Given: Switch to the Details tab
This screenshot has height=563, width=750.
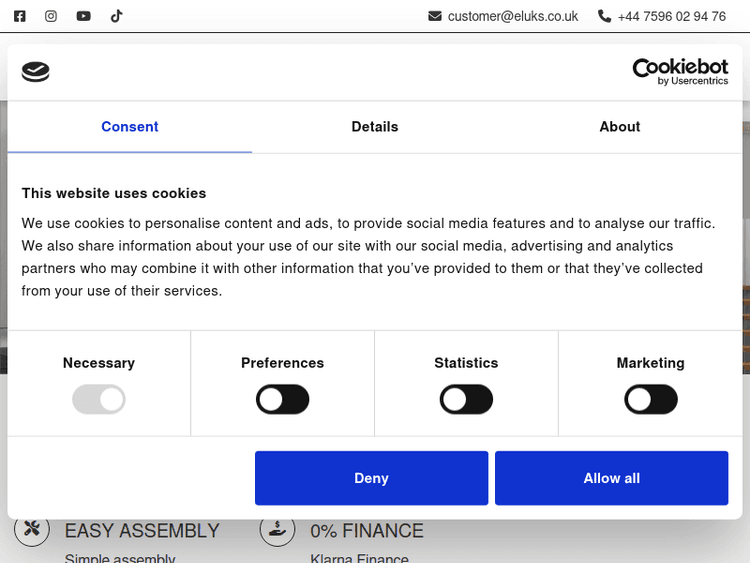Looking at the screenshot, I should point(375,127).
